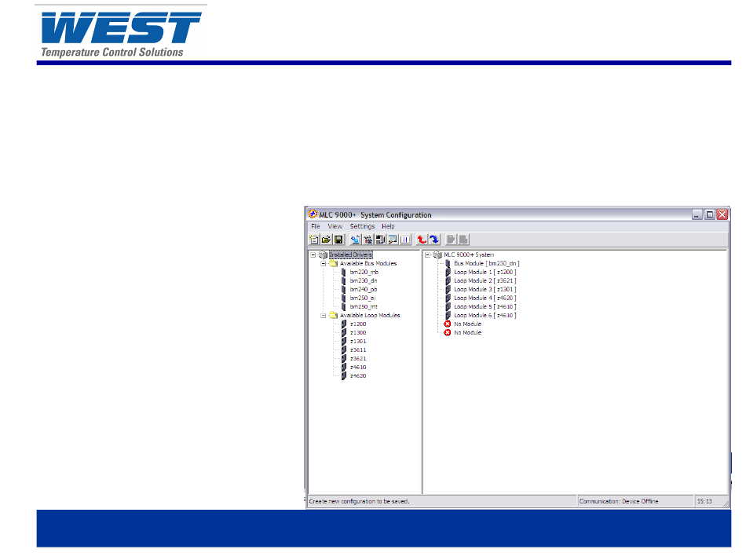Select the first No Module label
Screen dimensions: 746x560
click(x=467, y=324)
